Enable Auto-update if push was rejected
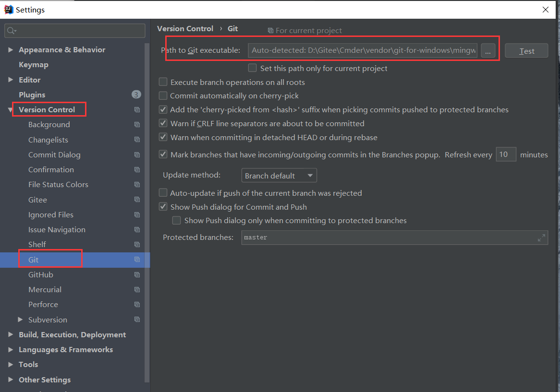The width and height of the screenshot is (560, 392). tap(163, 193)
